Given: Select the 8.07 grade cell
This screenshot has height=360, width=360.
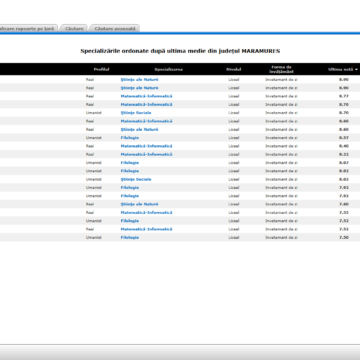Looking at the screenshot, I should (x=344, y=163).
